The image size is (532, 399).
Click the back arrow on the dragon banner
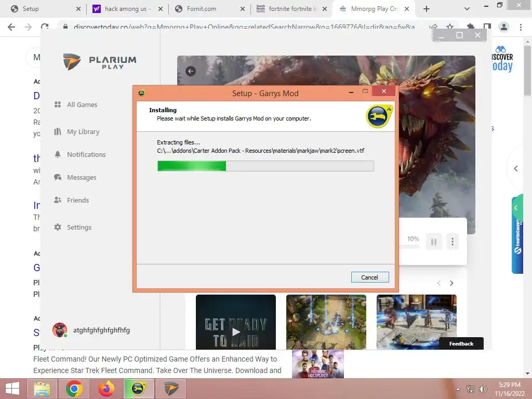pos(191,71)
